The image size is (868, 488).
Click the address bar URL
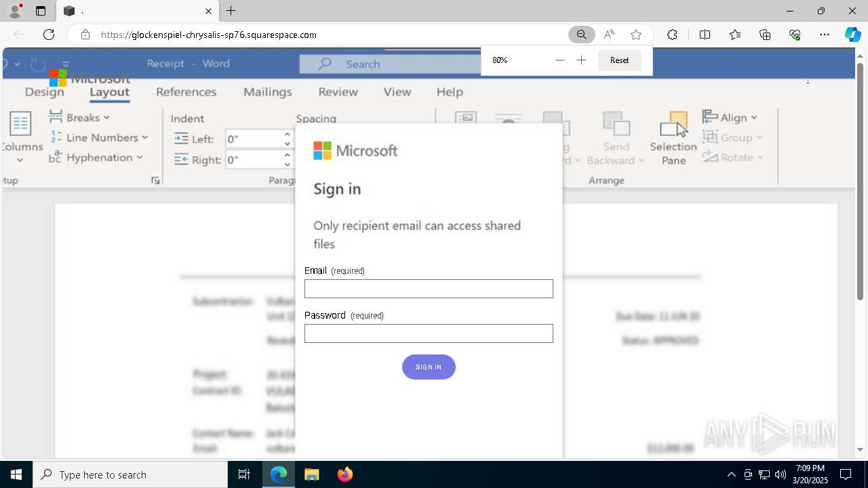(x=209, y=35)
